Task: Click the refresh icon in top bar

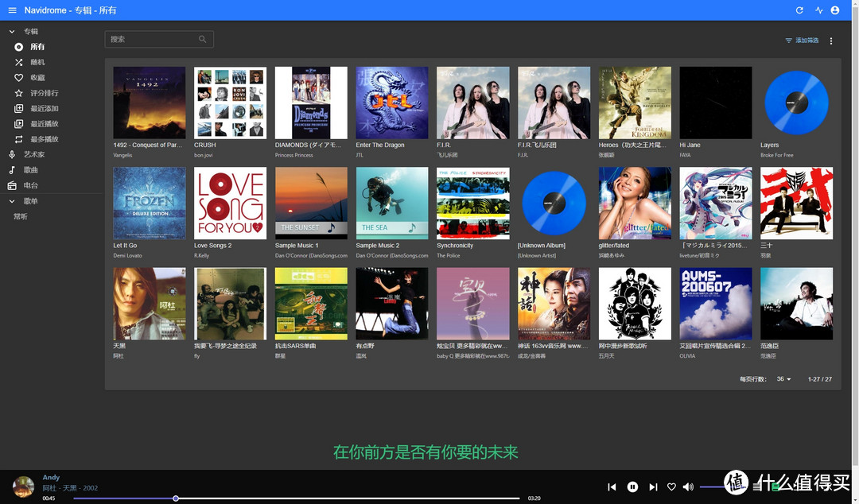Action: [799, 10]
